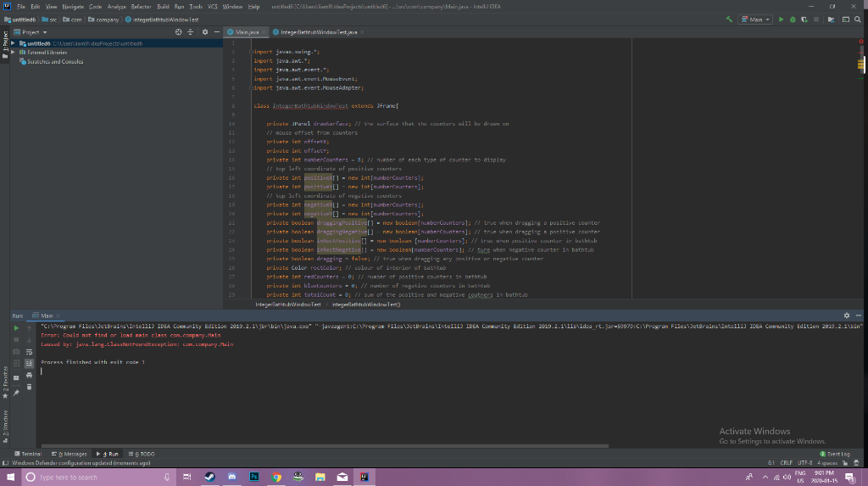Toggle the Run tool window button
The image size is (868, 486).
[108, 454]
